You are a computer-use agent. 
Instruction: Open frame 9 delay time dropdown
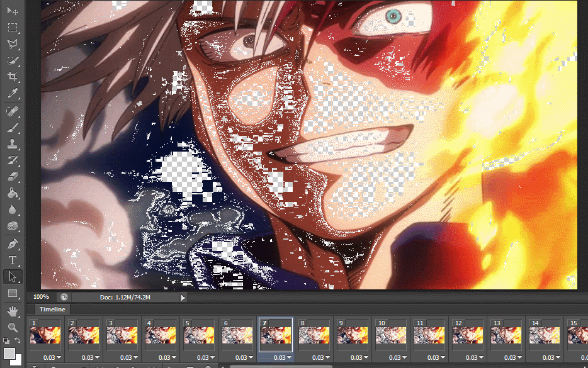coord(359,357)
